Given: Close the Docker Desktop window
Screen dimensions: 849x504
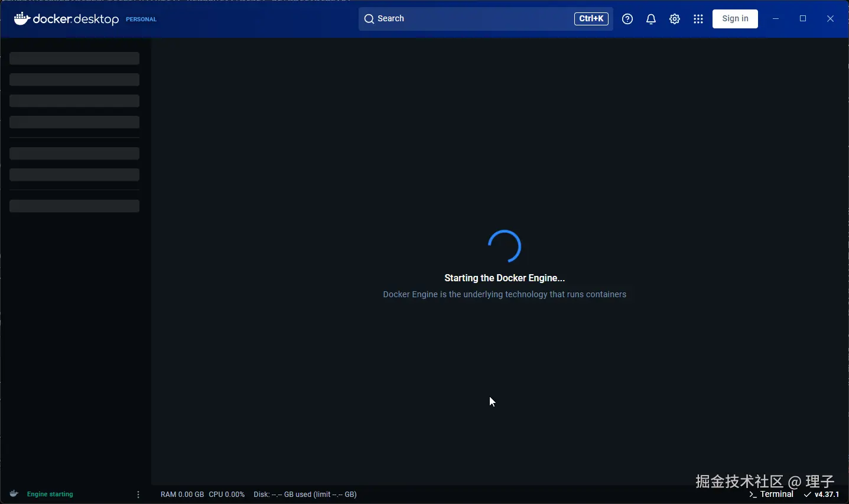Looking at the screenshot, I should point(830,19).
